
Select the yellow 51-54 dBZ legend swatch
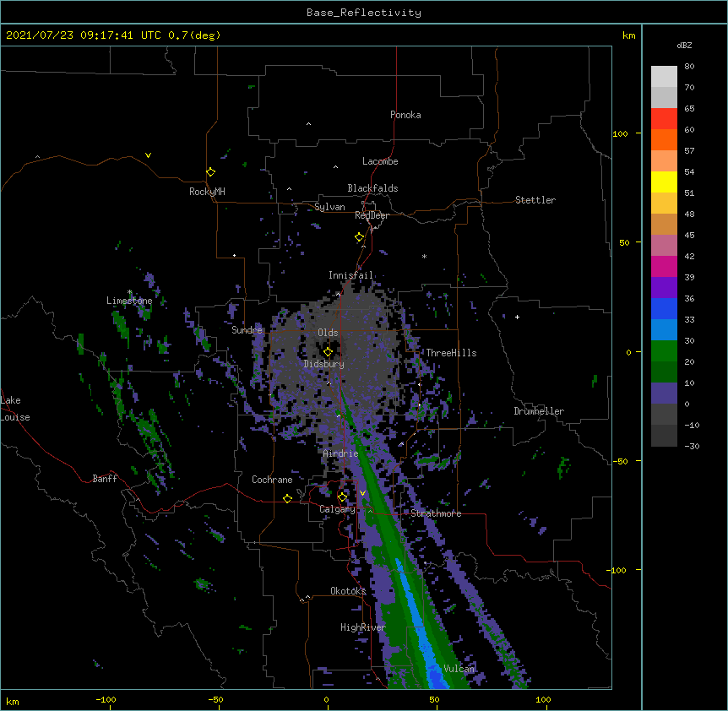point(664,182)
